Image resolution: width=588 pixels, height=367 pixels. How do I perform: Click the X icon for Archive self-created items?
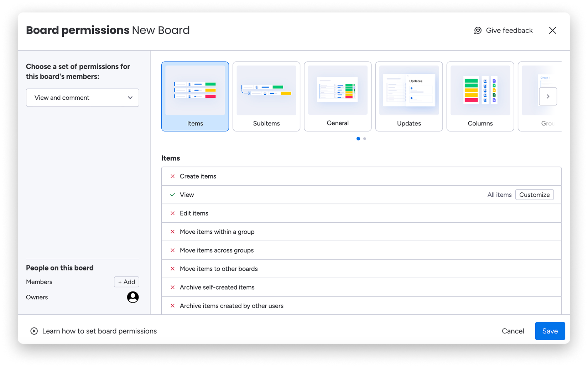tap(173, 288)
